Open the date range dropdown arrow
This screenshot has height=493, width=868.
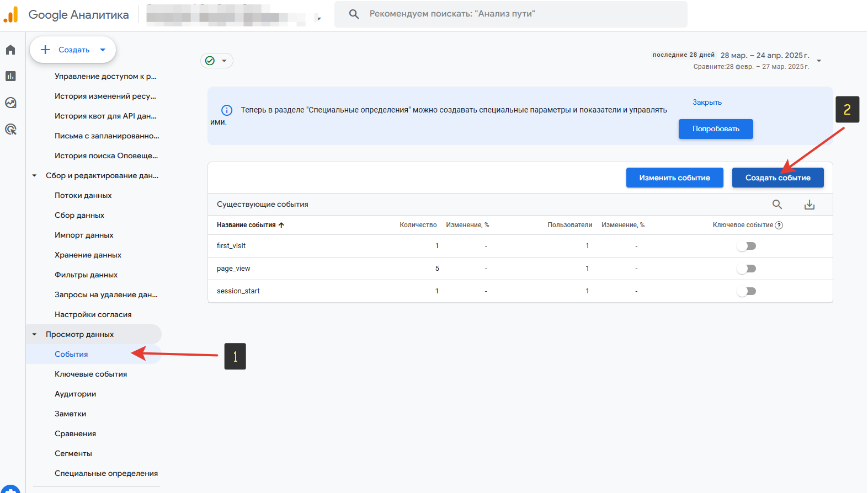pos(819,61)
